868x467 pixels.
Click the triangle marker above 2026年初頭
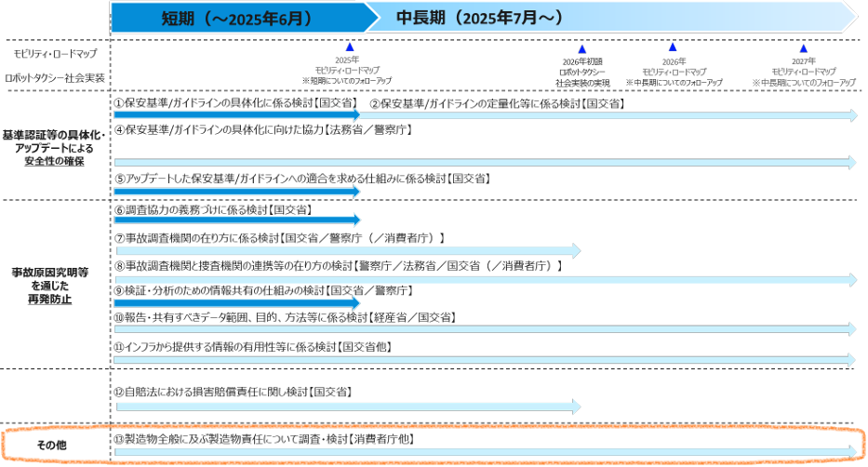point(581,49)
